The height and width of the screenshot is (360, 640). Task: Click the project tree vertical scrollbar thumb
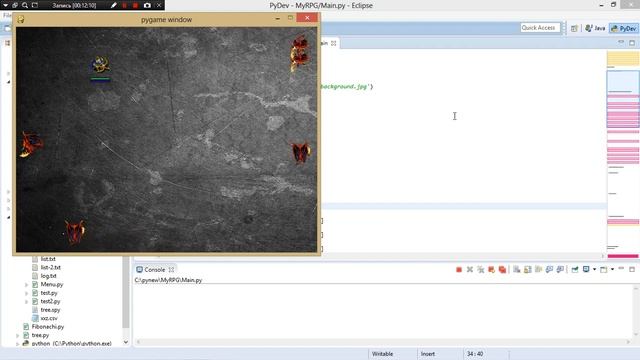[126, 292]
